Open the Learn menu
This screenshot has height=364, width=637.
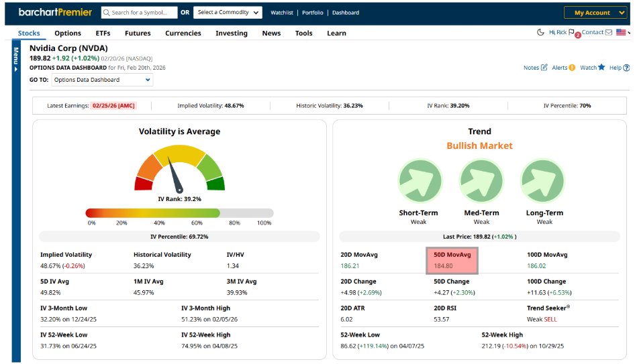(337, 34)
